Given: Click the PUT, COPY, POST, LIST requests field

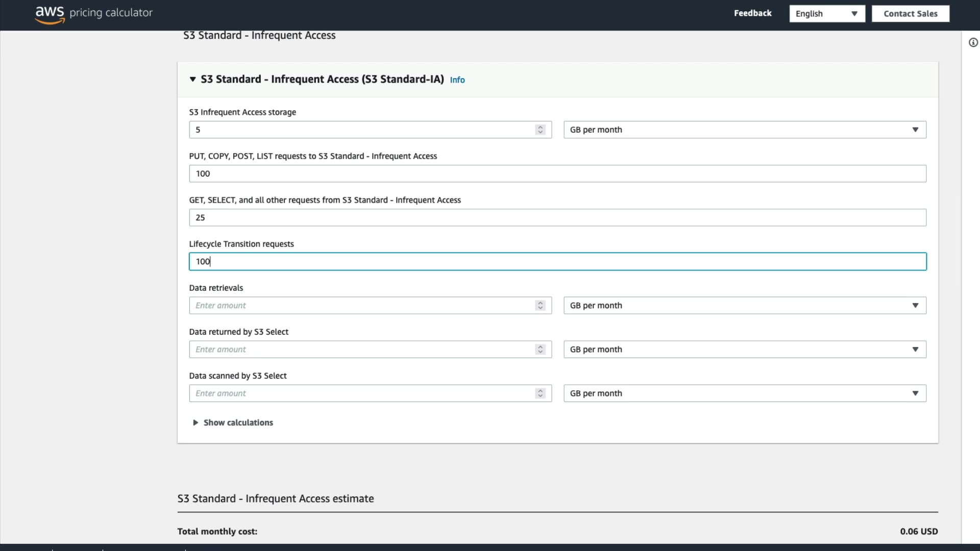Looking at the screenshot, I should pyautogui.click(x=557, y=173).
